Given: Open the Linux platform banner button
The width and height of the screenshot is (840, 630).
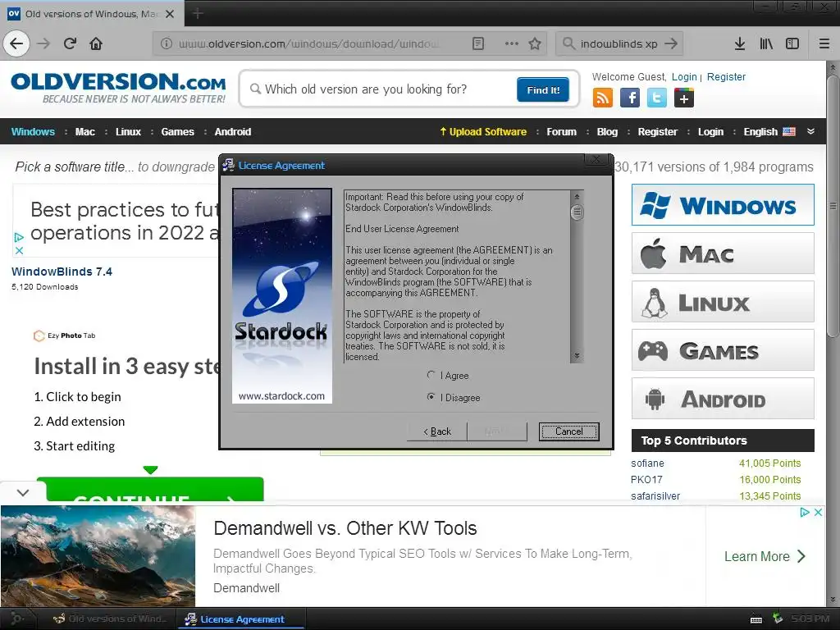Looking at the screenshot, I should 723,302.
